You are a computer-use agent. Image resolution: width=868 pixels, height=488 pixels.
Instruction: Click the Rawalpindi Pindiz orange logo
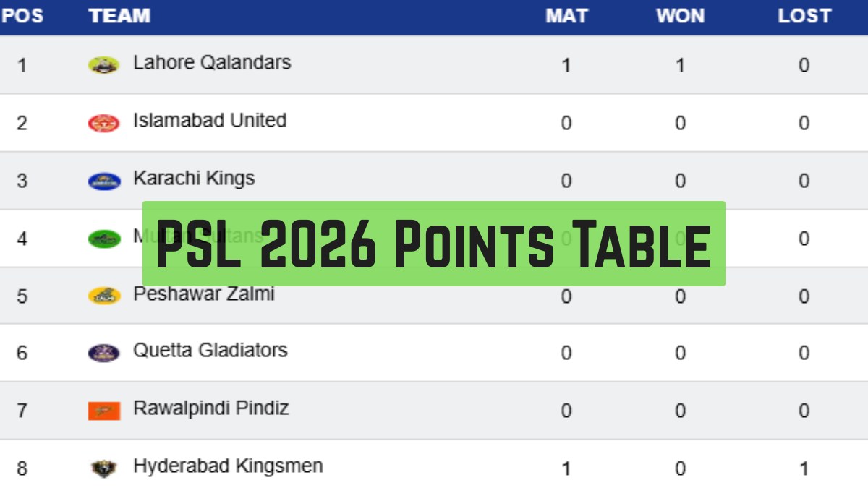click(103, 411)
